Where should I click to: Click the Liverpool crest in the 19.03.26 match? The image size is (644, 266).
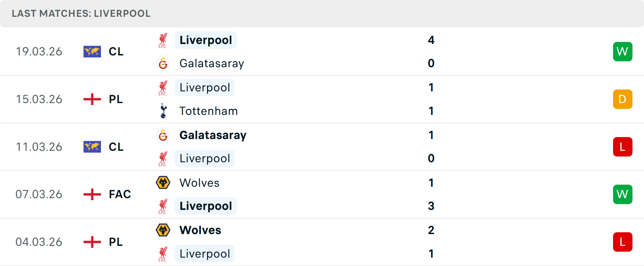coord(163,40)
